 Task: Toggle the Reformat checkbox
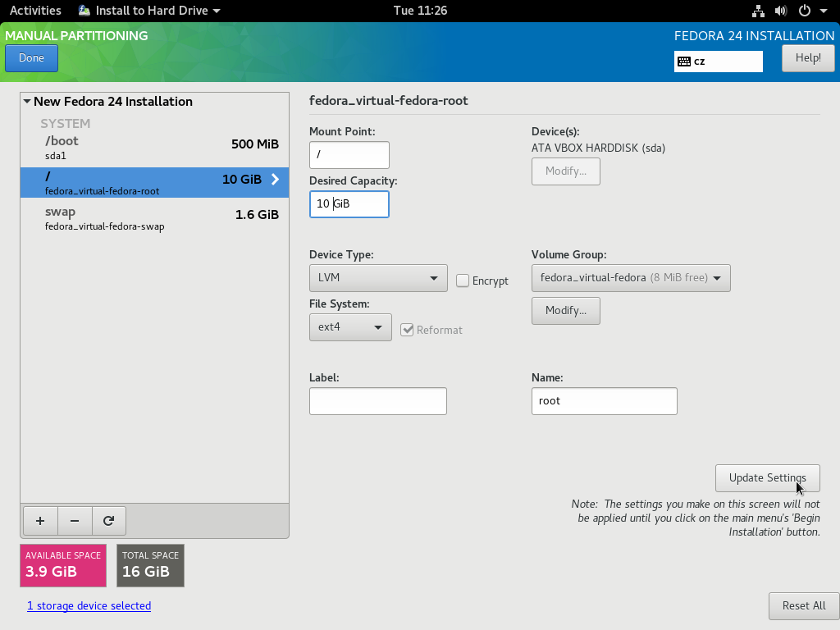pos(407,330)
